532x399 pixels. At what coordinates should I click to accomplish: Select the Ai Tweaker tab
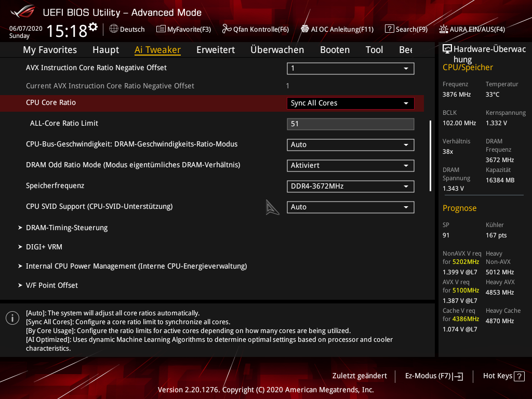(x=157, y=50)
